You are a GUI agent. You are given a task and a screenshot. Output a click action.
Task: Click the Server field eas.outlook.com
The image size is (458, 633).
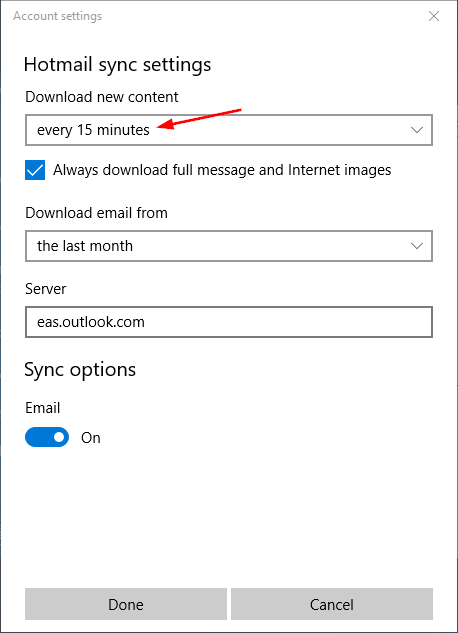pyautogui.click(x=229, y=322)
